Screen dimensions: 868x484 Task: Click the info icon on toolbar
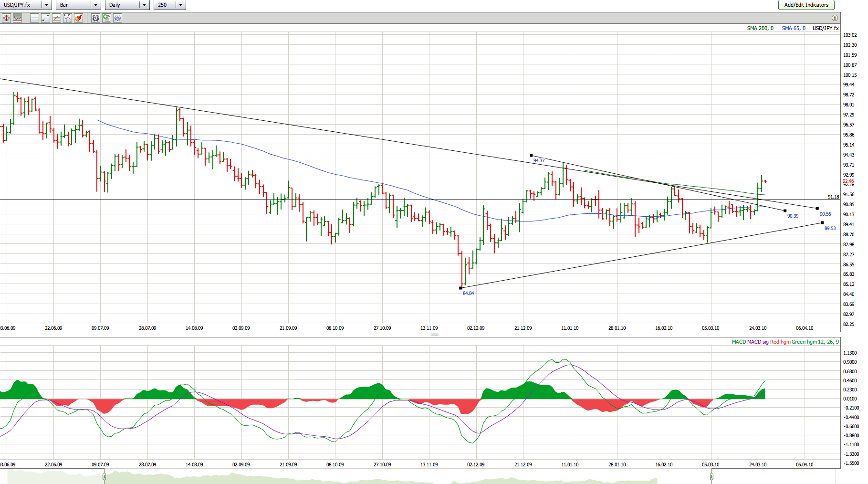pos(835,18)
